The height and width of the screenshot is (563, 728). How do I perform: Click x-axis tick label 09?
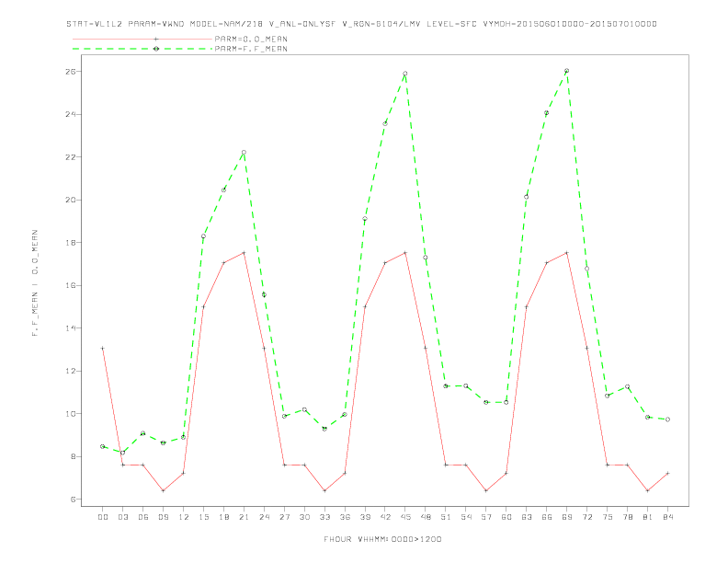[163, 517]
